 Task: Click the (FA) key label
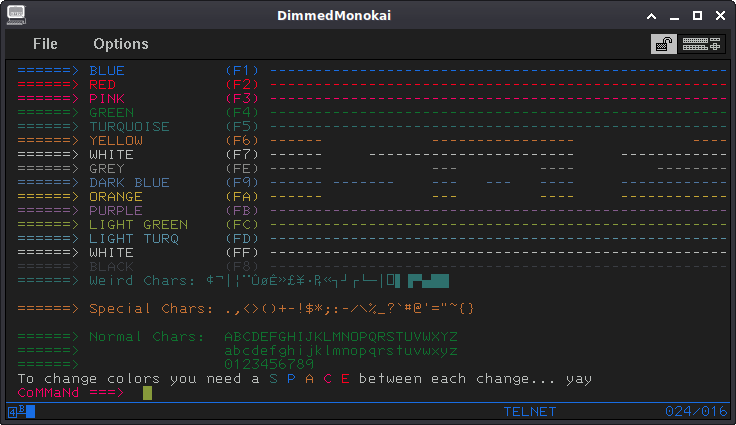242,197
